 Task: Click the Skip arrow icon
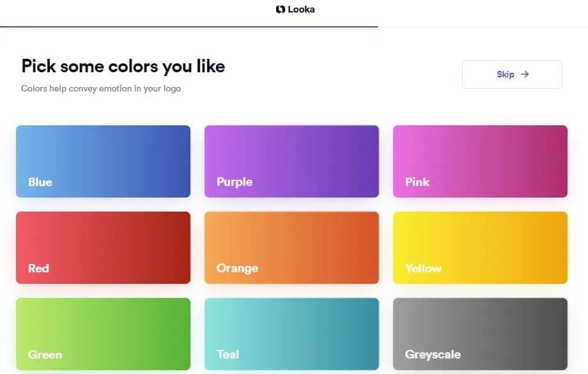coord(525,74)
